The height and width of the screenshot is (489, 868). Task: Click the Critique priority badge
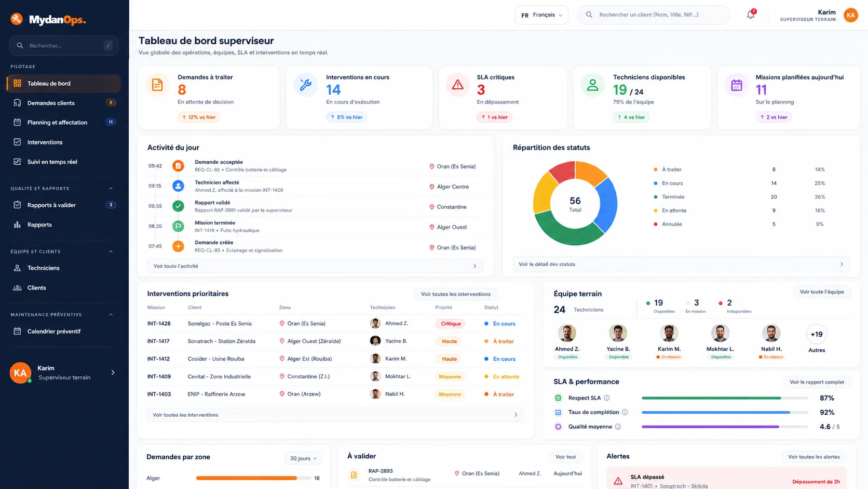pyautogui.click(x=451, y=324)
